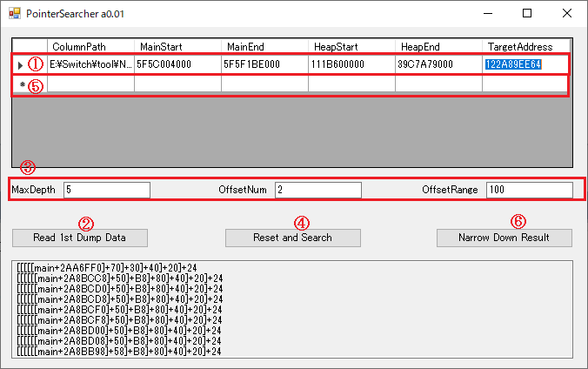Maximize the PointerSearcher window
This screenshot has height=369, width=588.
pos(527,14)
